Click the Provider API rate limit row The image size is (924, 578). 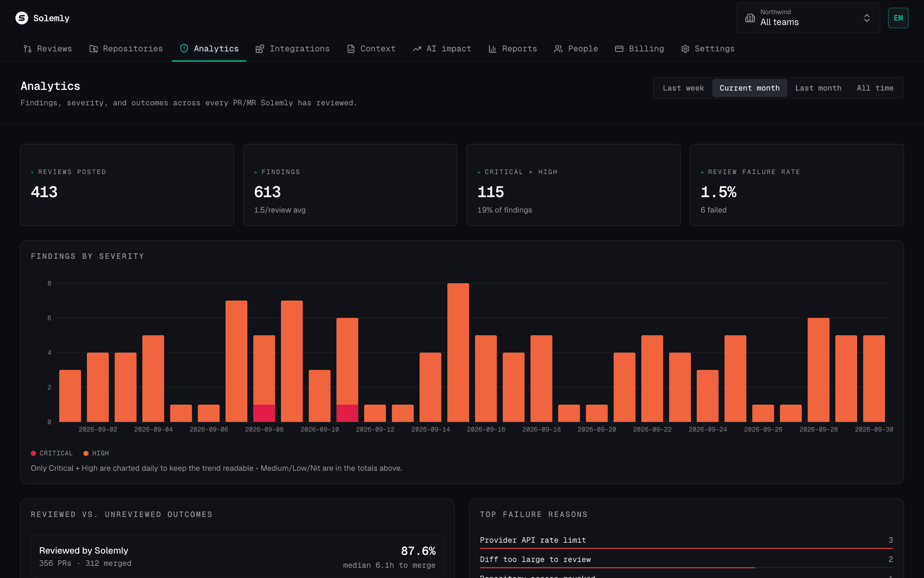686,542
